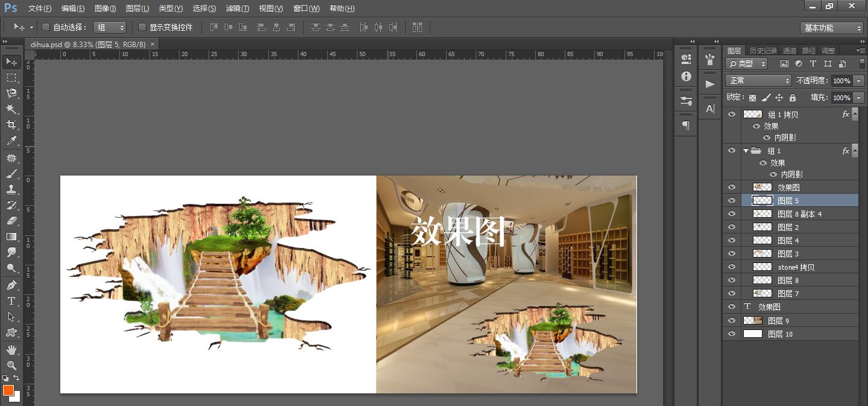Select the Magic Wand tool
Image resolution: width=868 pixels, height=406 pixels.
click(x=11, y=109)
